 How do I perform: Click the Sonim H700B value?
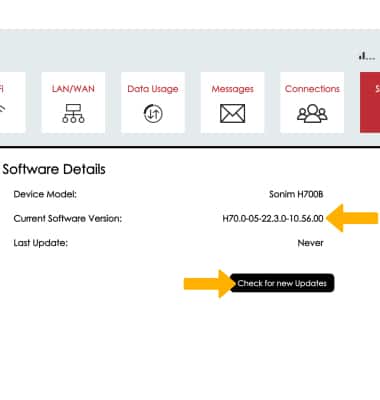coord(296,194)
